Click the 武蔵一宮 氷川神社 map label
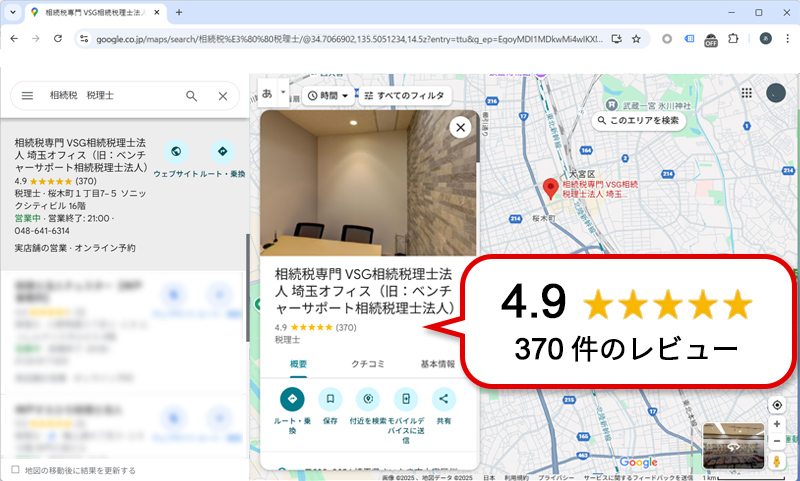Image resolution: width=800 pixels, height=481 pixels. pyautogui.click(x=657, y=106)
